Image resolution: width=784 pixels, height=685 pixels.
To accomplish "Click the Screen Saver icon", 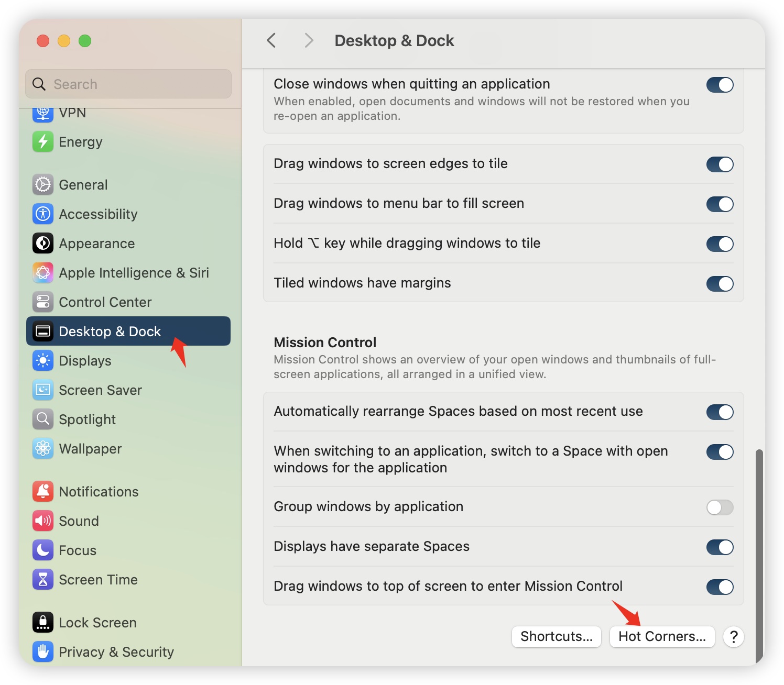I will 43,390.
